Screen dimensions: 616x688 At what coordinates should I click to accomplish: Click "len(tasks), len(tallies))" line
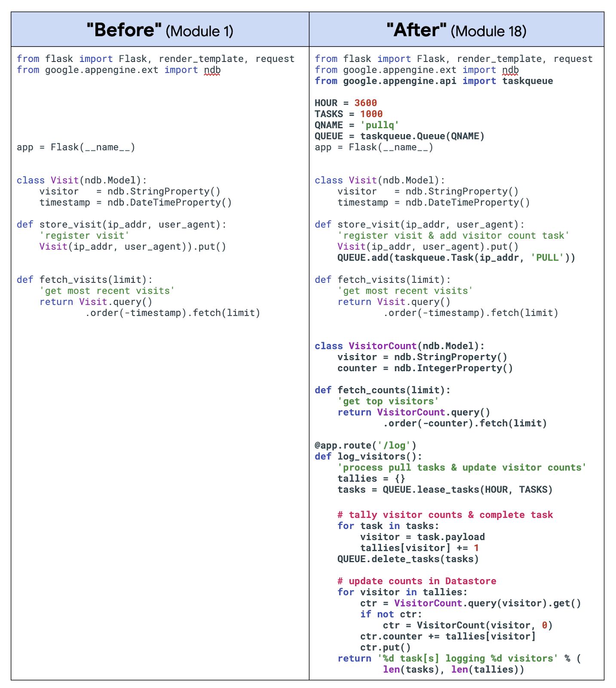pos(454,669)
